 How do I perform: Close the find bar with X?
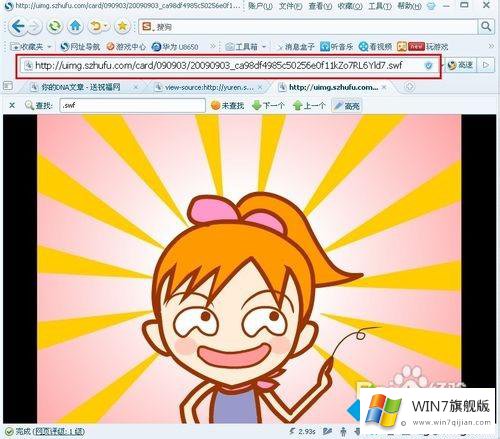12,106
